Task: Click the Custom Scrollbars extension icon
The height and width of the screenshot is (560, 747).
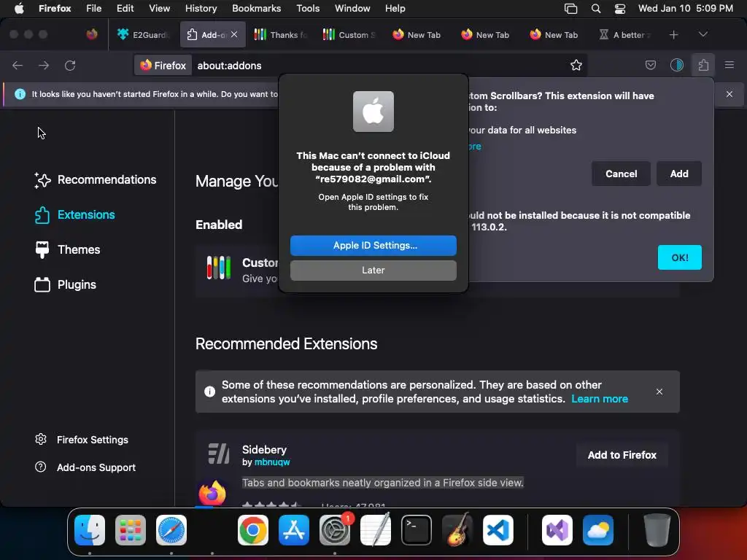Action: click(219, 268)
